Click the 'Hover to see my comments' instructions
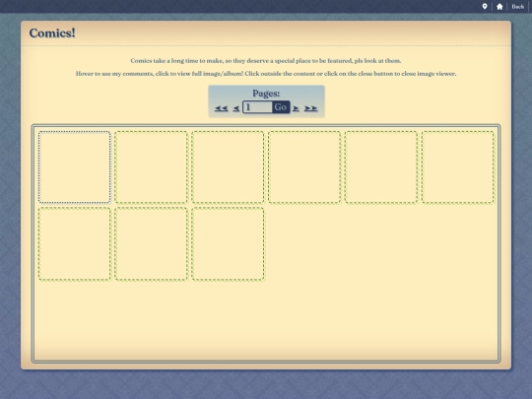Image resolution: width=532 pixels, height=399 pixels. [x=266, y=74]
